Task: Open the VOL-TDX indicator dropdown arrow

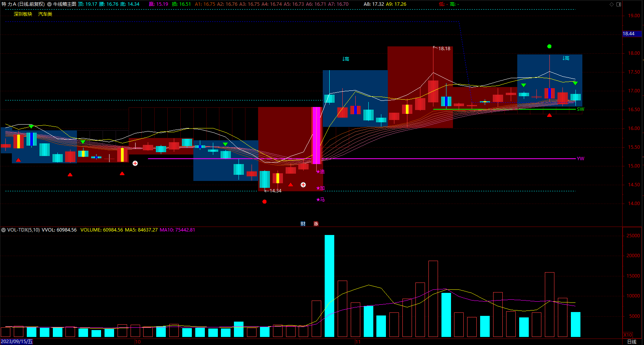Action: tap(3, 230)
